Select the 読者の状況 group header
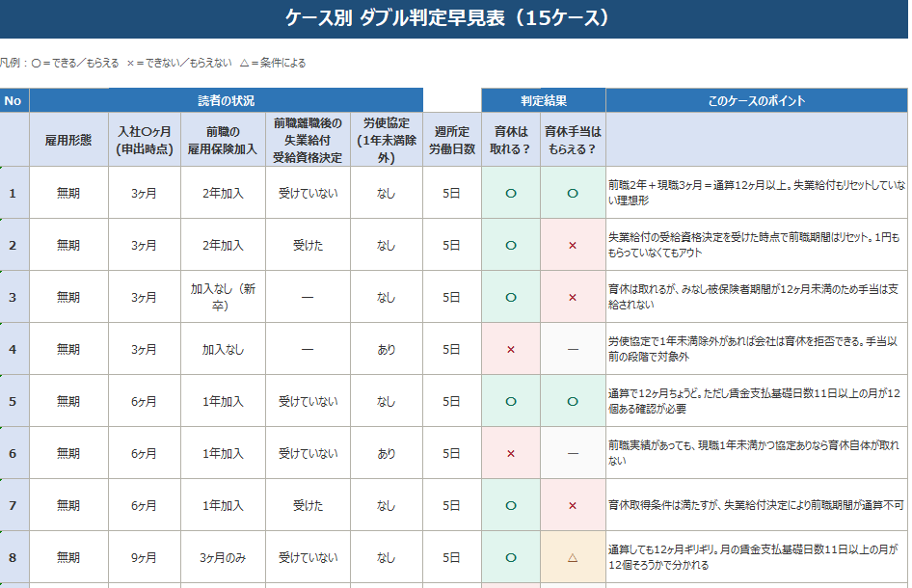 coord(227,100)
